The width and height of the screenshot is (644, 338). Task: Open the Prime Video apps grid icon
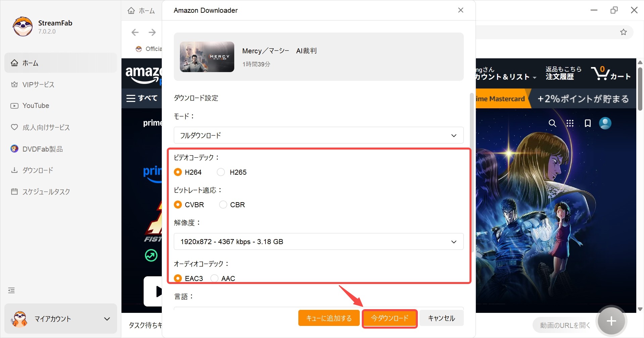(570, 123)
